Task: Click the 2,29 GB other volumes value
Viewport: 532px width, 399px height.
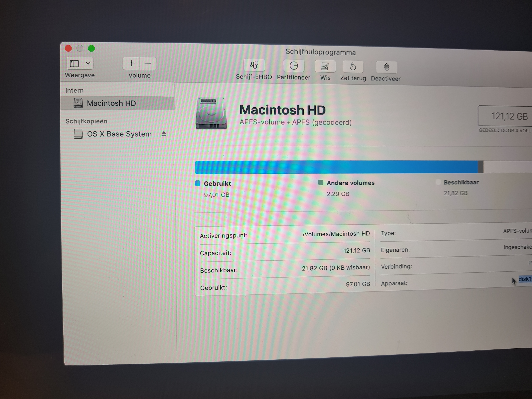Action: (x=338, y=194)
